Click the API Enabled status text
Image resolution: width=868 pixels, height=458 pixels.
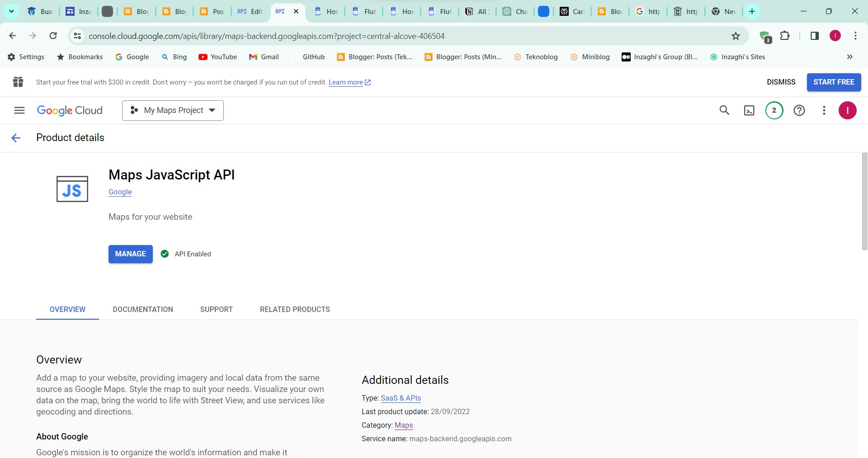193,254
